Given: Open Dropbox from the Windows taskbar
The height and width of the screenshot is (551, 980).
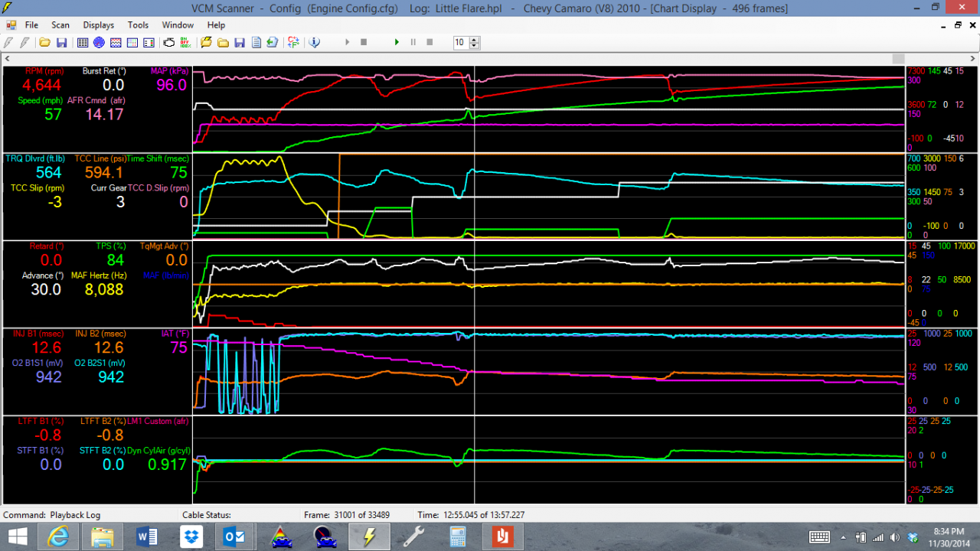Looking at the screenshot, I should point(191,536).
